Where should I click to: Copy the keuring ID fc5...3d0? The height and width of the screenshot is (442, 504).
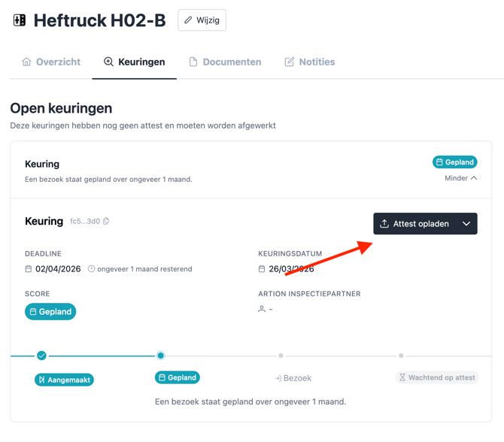coord(106,221)
